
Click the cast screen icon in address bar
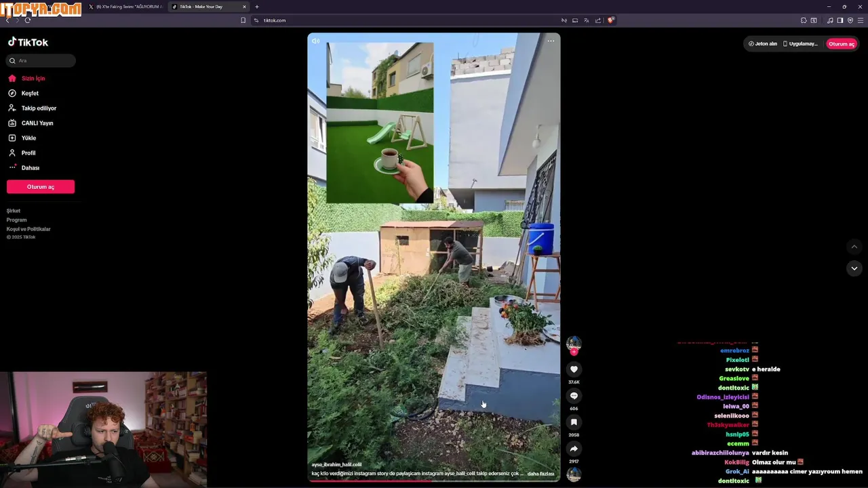(575, 20)
